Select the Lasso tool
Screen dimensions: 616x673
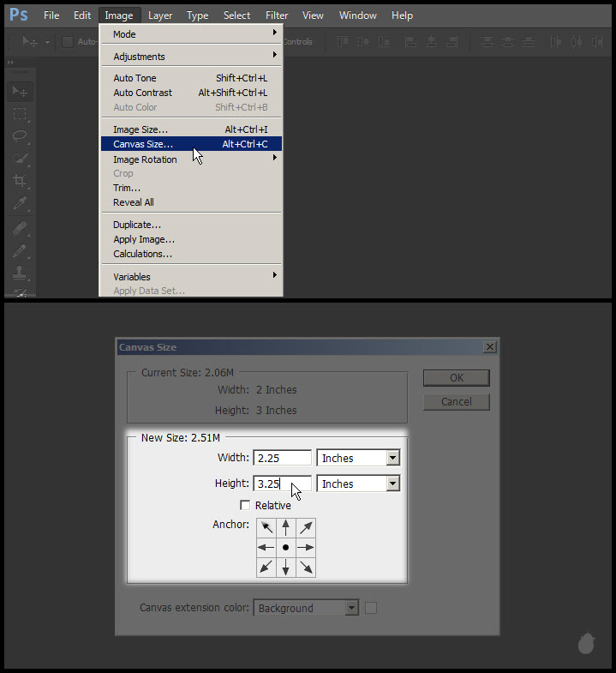[x=20, y=136]
